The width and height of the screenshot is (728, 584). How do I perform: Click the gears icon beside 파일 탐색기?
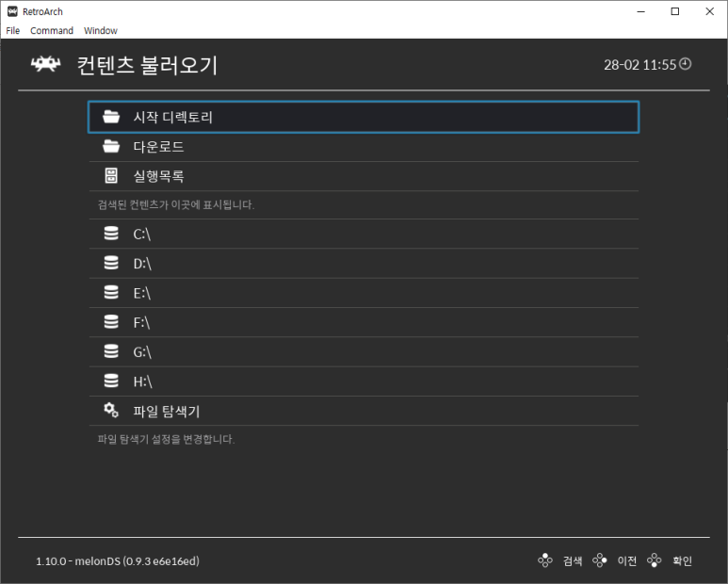pos(111,410)
